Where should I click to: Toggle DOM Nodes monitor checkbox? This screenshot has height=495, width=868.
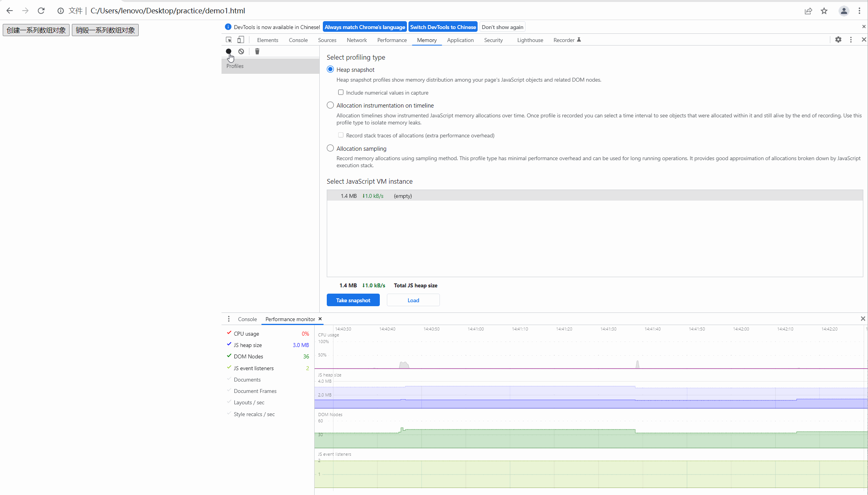(x=229, y=356)
